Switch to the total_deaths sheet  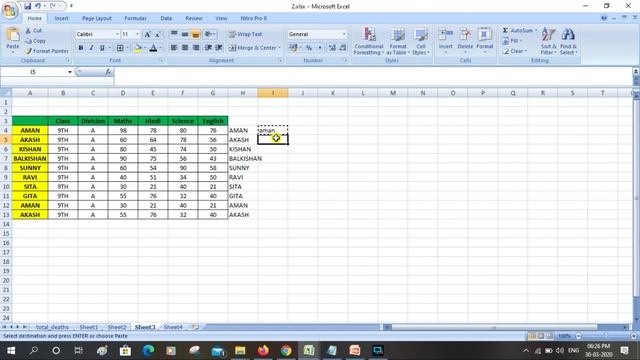[x=52, y=327]
